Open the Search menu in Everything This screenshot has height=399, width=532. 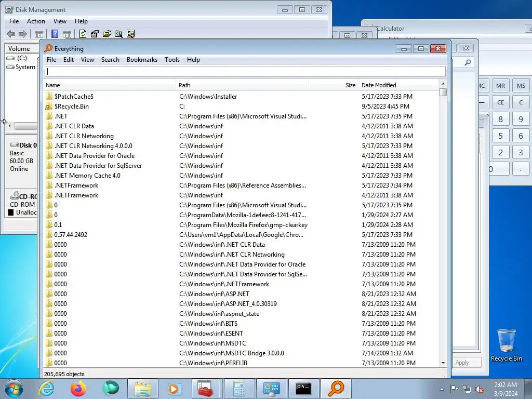click(x=110, y=60)
